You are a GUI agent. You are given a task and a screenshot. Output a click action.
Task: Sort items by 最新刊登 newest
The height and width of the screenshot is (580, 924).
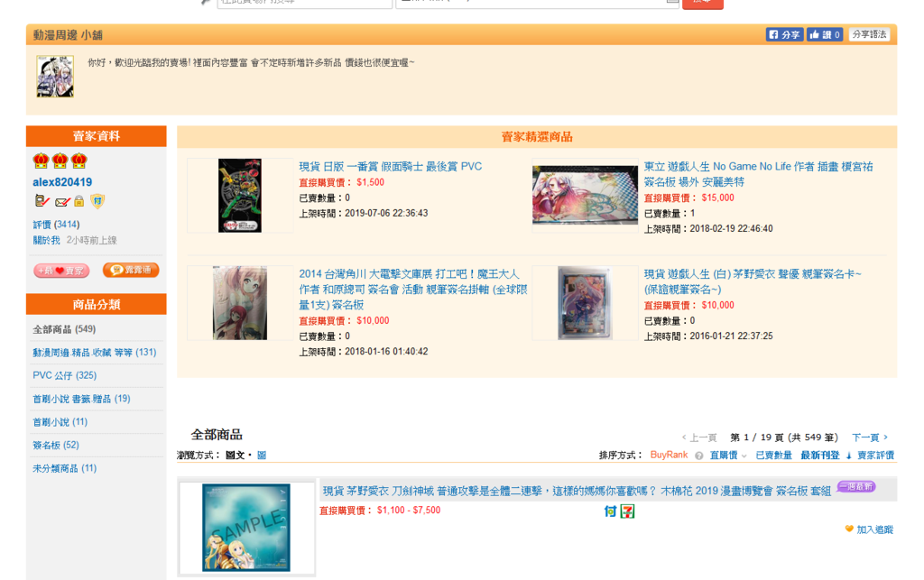point(819,456)
